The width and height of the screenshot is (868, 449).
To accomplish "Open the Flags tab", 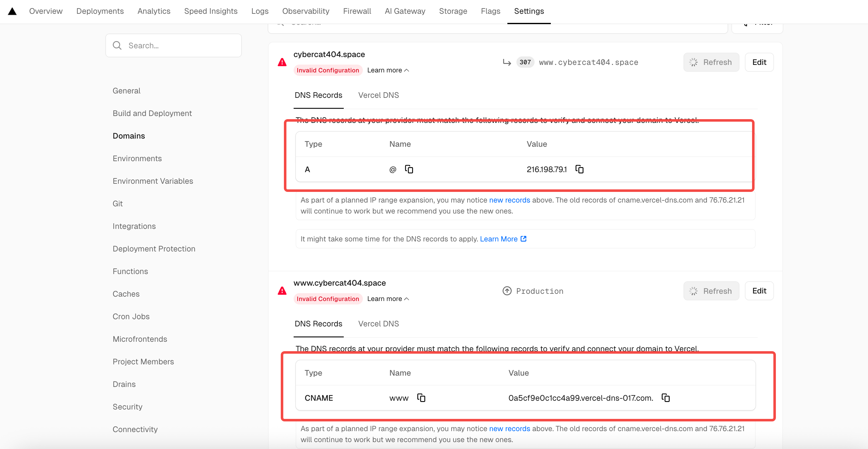I will tap(491, 11).
